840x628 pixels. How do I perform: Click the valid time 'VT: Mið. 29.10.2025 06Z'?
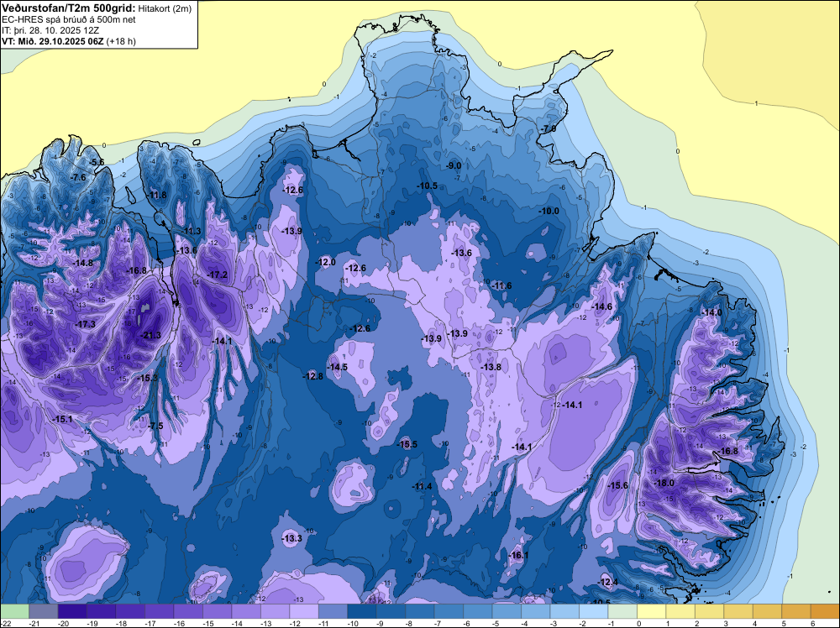[x=53, y=41]
